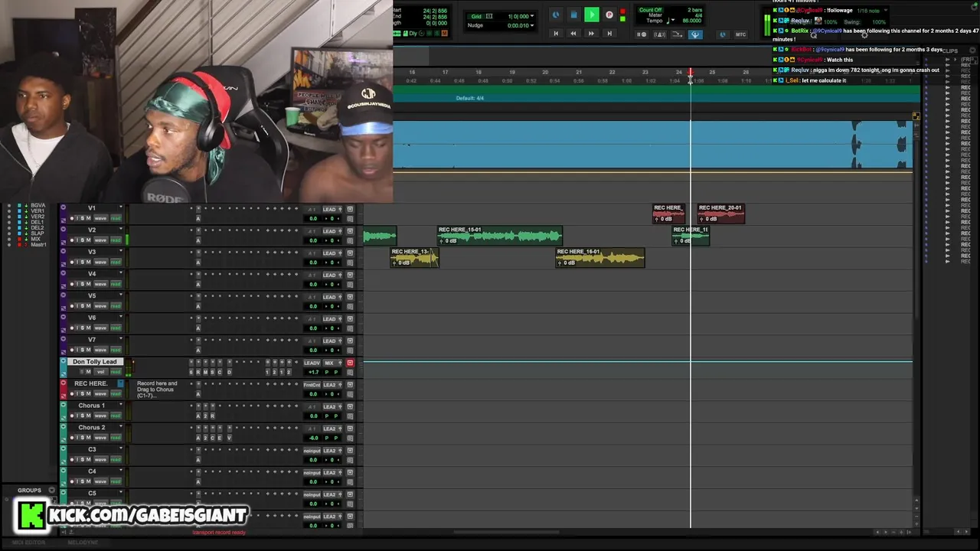Image resolution: width=980 pixels, height=551 pixels.
Task: Click the Rewind transport button
Action: (x=573, y=34)
